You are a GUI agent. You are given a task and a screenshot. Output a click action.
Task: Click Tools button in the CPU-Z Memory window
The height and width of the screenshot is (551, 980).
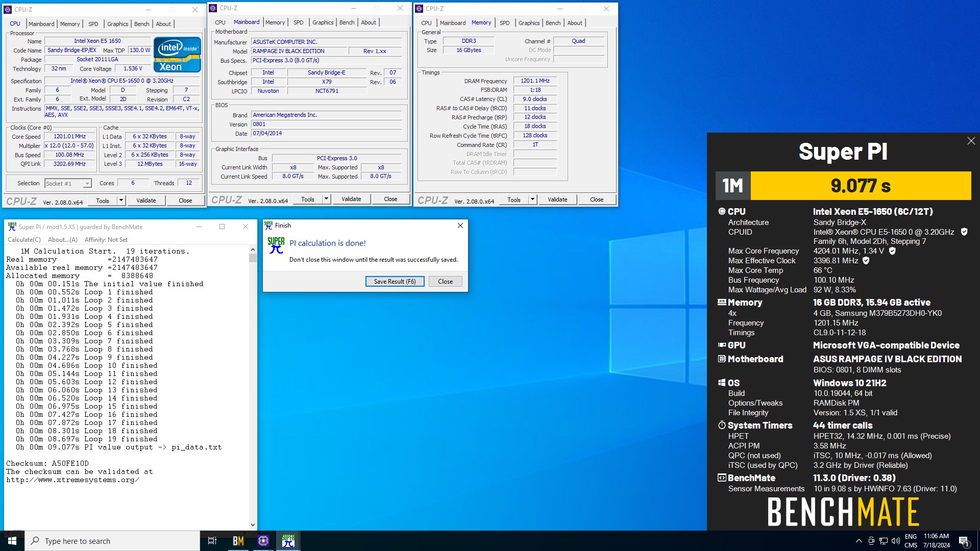click(514, 199)
